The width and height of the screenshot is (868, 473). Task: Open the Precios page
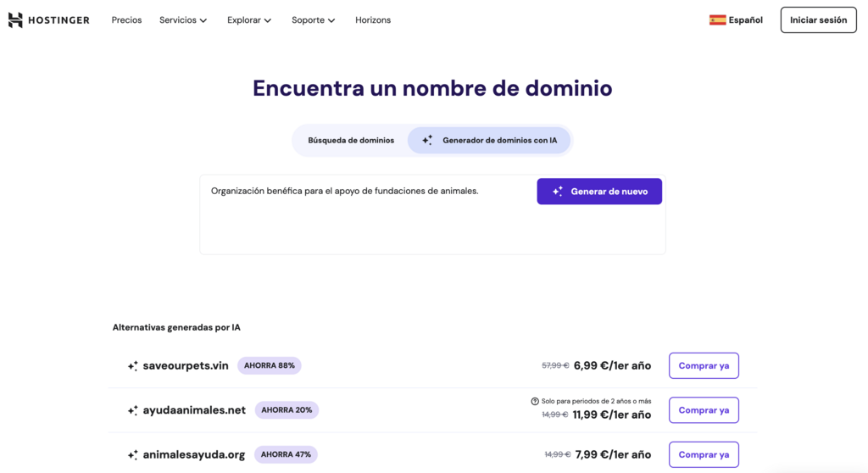[126, 20]
